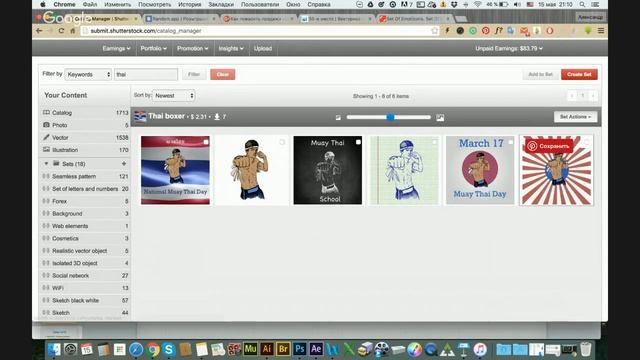
Task: Check the March 17 Muay Thai Day image
Action: tap(510, 142)
